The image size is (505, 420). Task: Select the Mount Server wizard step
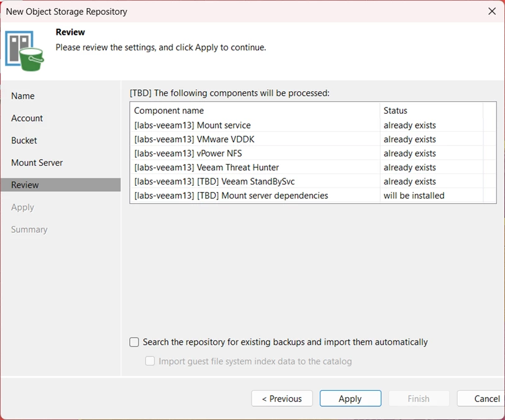[37, 163]
